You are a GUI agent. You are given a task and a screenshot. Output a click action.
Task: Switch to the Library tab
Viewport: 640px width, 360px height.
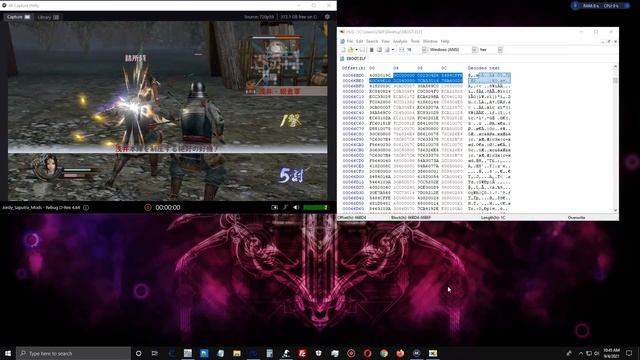coord(48,17)
